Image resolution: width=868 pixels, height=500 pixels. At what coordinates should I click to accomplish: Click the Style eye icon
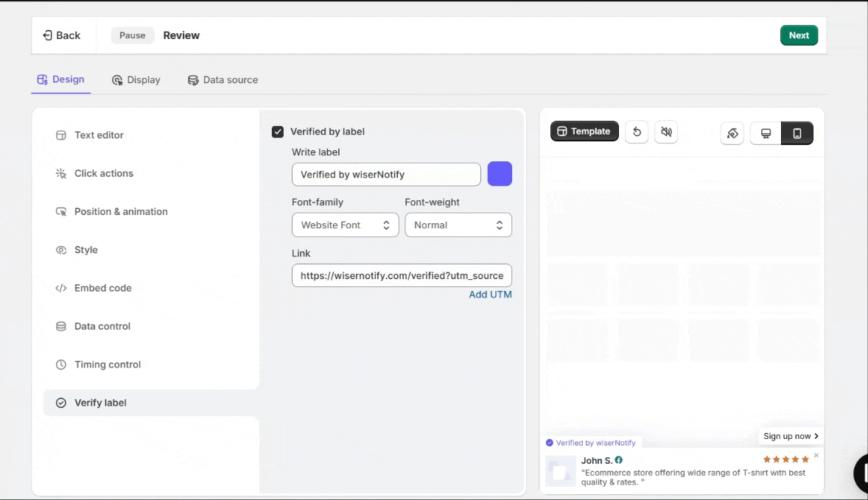(x=61, y=250)
